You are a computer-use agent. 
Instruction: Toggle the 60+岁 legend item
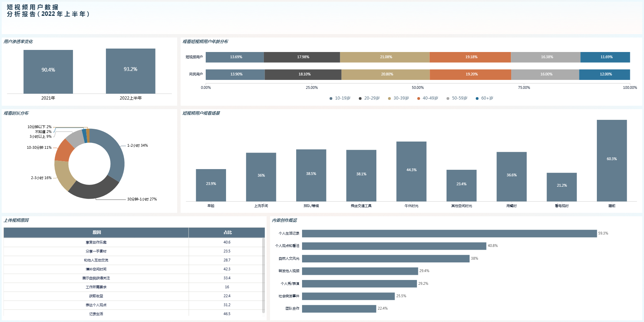pos(484,98)
